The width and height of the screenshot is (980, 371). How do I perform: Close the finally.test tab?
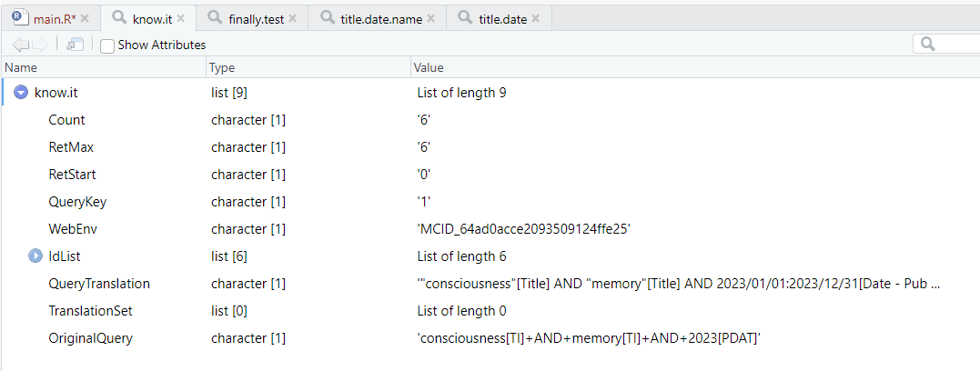pyautogui.click(x=293, y=18)
